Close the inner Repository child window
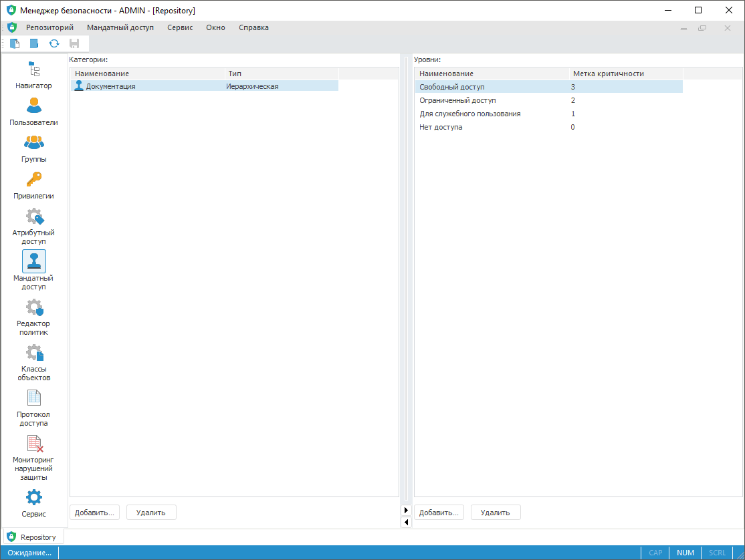The height and width of the screenshot is (560, 745). (x=727, y=28)
